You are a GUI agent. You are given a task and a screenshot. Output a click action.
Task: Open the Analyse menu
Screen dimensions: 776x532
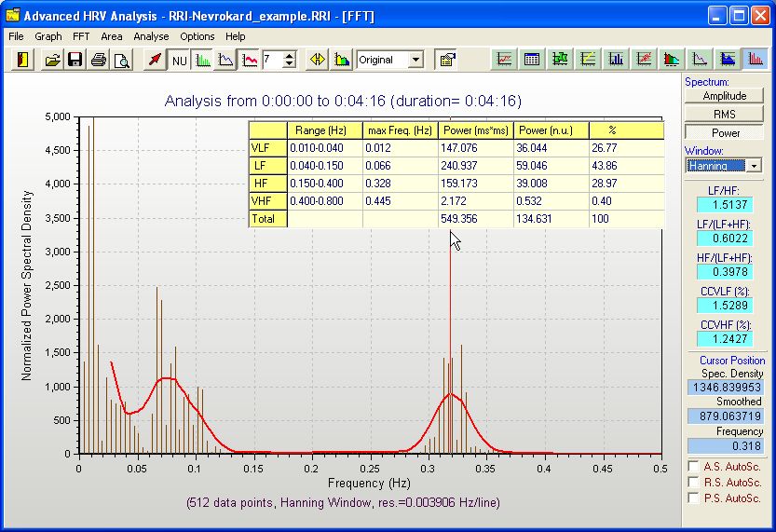[151, 36]
